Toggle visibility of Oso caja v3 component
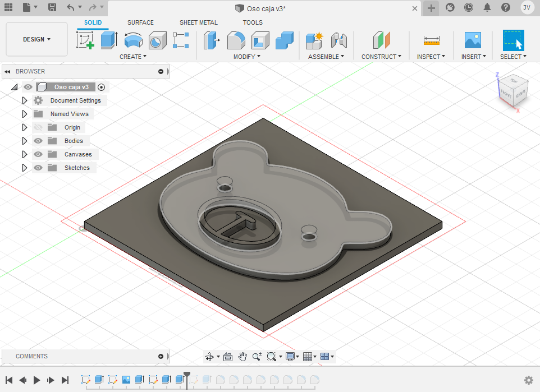This screenshot has width=540, height=392. [28, 87]
